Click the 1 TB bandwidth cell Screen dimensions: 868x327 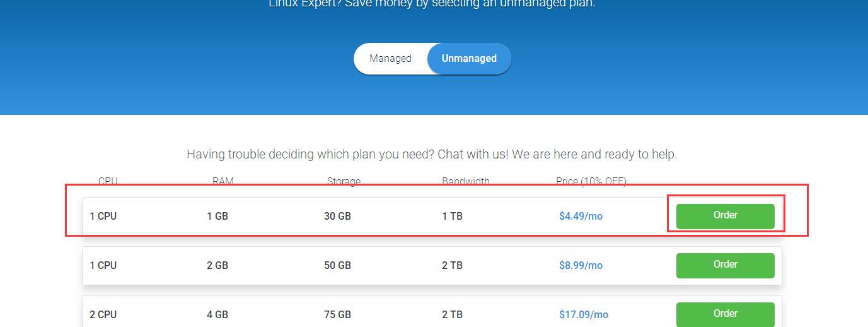(x=452, y=217)
